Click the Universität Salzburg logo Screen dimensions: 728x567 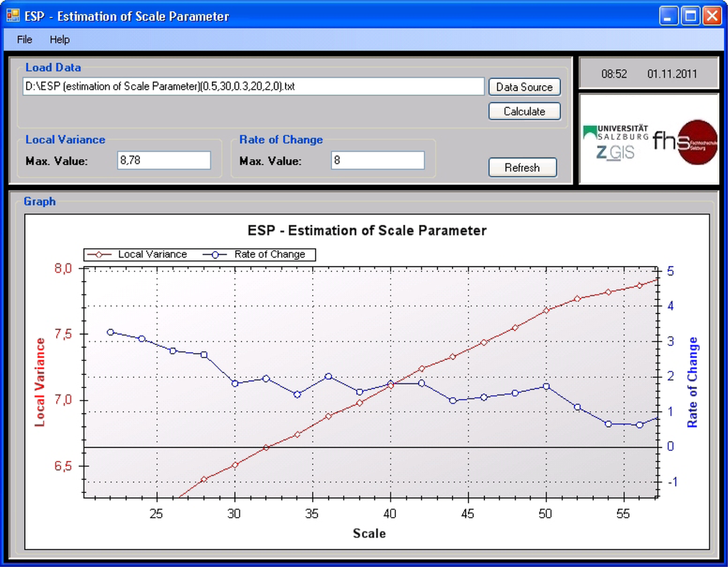click(x=616, y=132)
